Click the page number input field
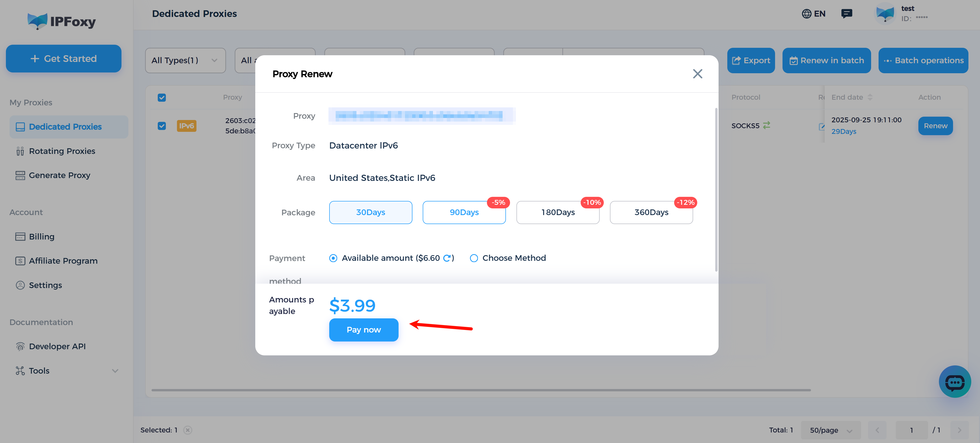This screenshot has width=980, height=443. (x=911, y=430)
